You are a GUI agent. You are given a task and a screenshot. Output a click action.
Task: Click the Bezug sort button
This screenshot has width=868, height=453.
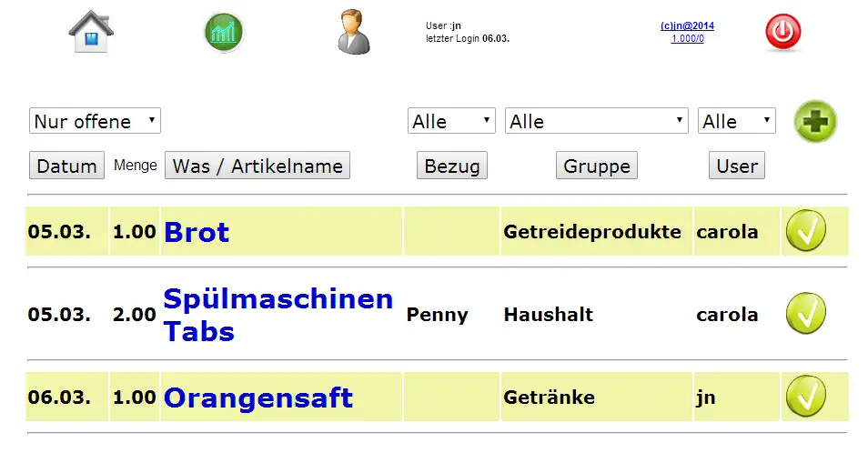click(x=452, y=166)
